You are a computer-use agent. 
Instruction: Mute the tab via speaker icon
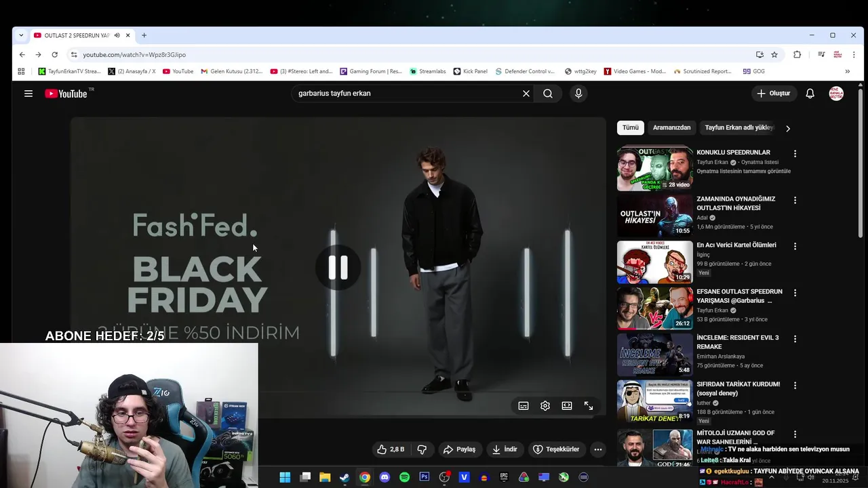117,35
